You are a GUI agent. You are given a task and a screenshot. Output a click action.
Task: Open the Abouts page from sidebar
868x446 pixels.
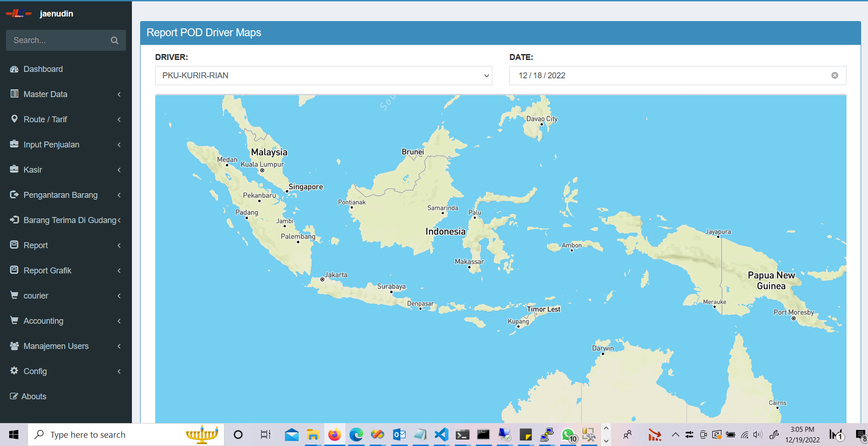[x=33, y=396]
